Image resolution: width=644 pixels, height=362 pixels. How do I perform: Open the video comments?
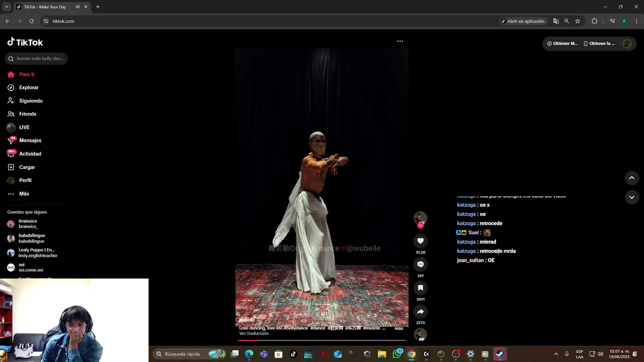[421, 264]
